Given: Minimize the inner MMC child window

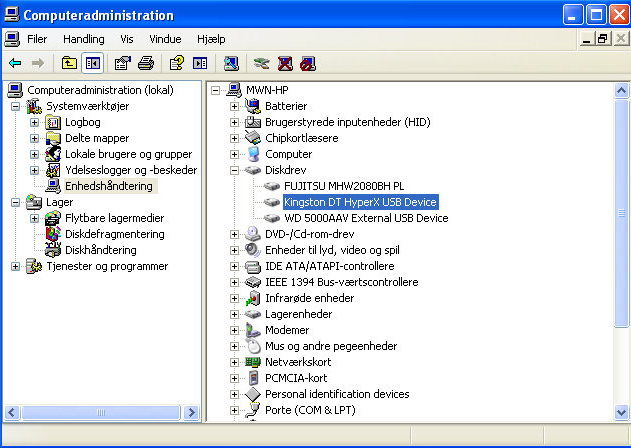Looking at the screenshot, I should pos(587,39).
